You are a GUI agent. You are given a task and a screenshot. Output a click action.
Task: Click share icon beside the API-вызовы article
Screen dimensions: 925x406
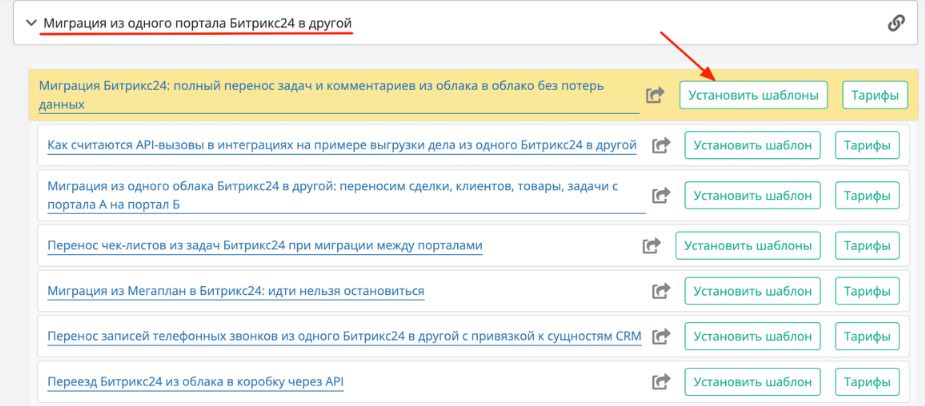click(660, 145)
